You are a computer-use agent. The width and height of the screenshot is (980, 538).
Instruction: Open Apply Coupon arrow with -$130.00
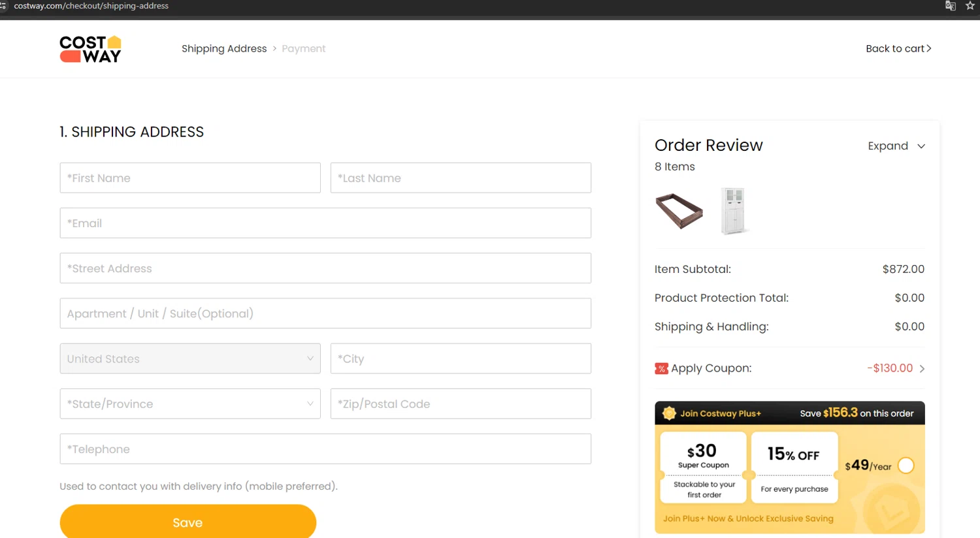click(922, 368)
